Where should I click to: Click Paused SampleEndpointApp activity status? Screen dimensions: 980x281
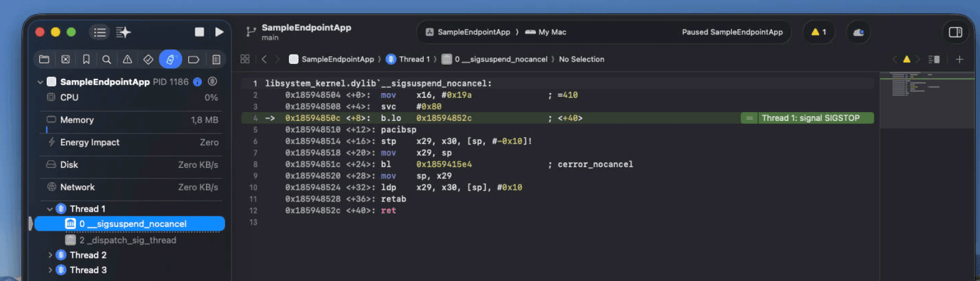pyautogui.click(x=732, y=32)
